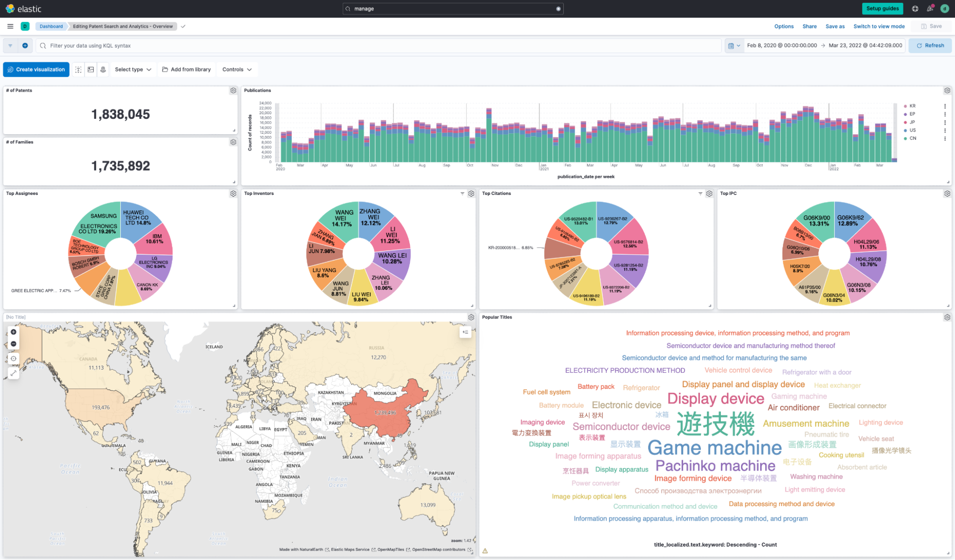
Task: Go to Dashboard breadcrumb
Action: 51,26
